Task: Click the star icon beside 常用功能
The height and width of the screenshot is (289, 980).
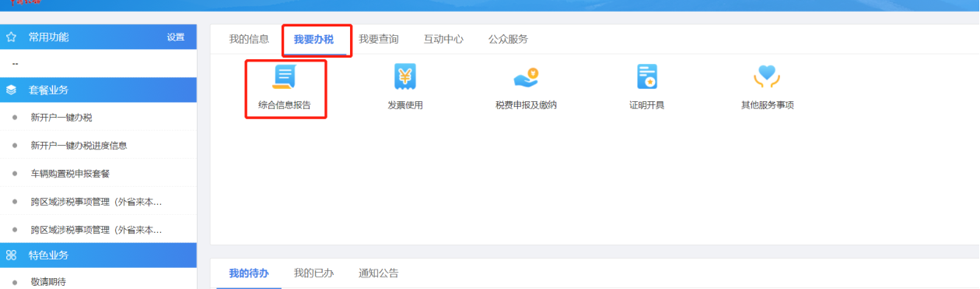Action: click(11, 37)
